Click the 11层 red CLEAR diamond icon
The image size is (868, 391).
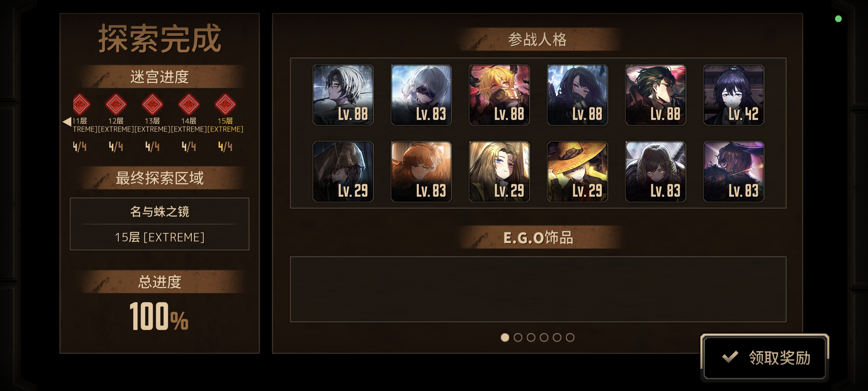tap(81, 104)
